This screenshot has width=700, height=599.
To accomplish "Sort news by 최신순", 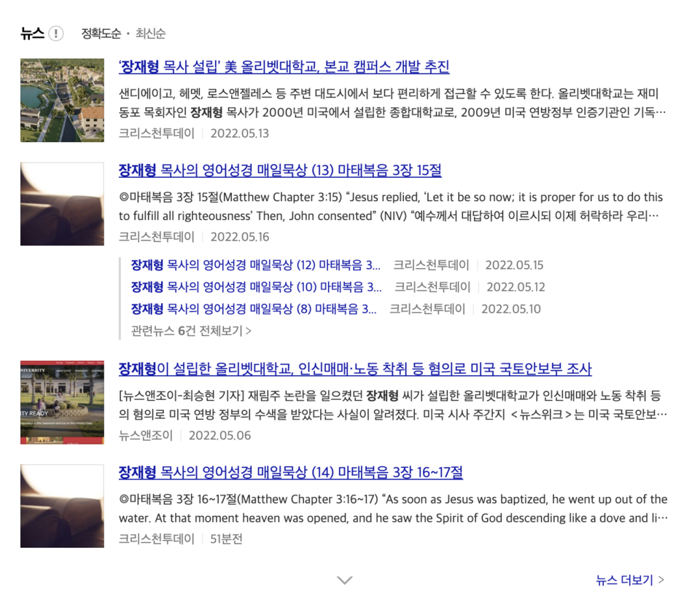I will point(150,34).
